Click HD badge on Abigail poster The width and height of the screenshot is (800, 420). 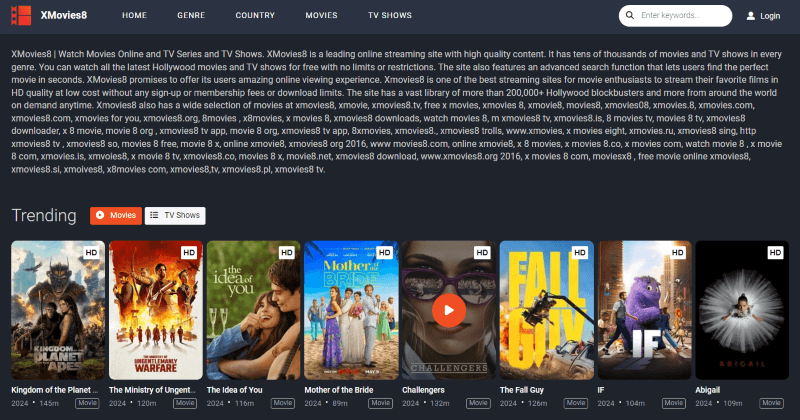tap(776, 252)
